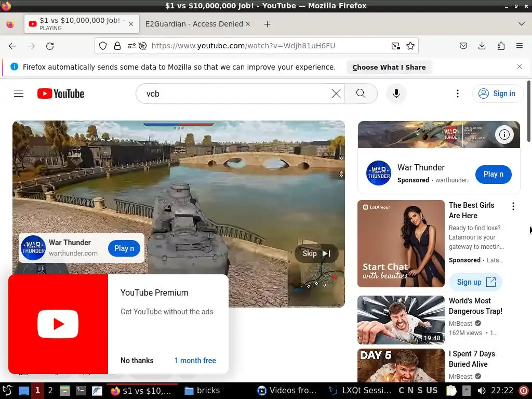Clear the search text with X icon
The image size is (532, 399).
pos(336,94)
